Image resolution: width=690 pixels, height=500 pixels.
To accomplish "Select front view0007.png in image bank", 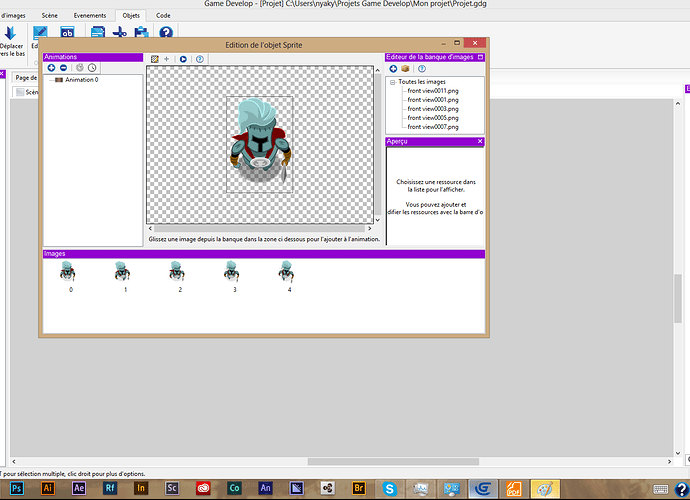I will 433,127.
